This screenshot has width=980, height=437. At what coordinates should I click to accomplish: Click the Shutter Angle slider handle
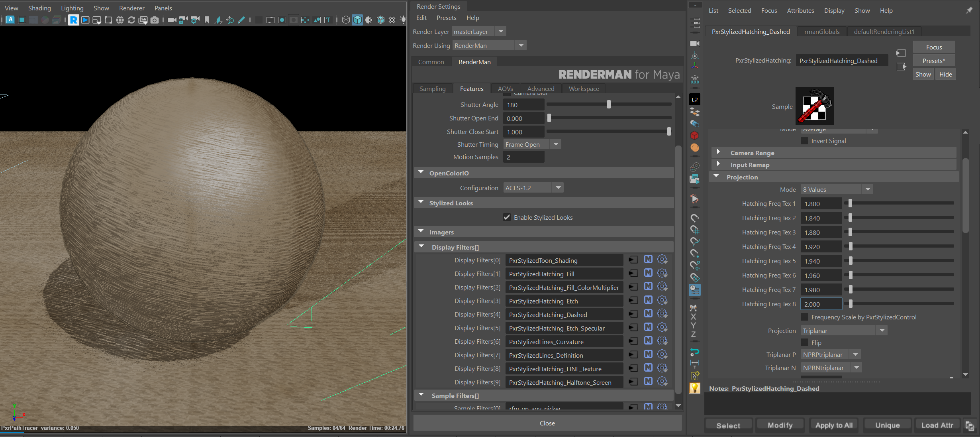point(608,104)
